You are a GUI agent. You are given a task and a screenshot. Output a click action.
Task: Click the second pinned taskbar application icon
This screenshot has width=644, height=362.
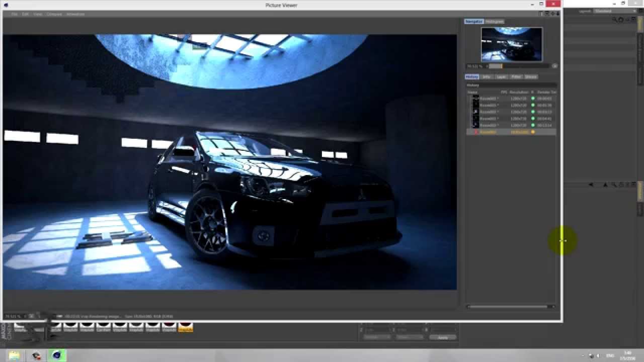click(x=36, y=355)
